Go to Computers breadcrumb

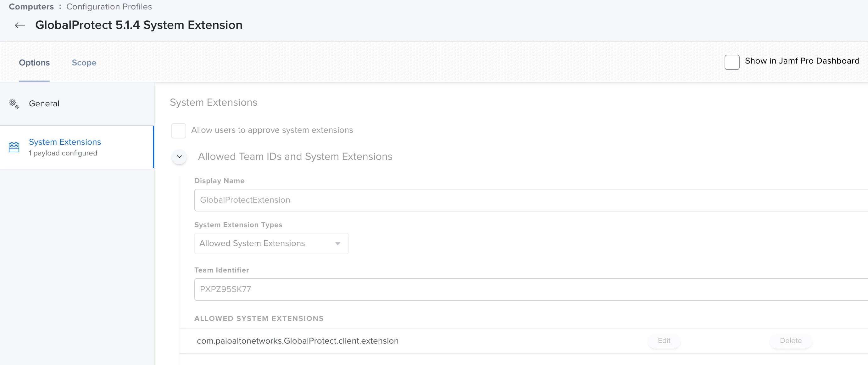[31, 7]
